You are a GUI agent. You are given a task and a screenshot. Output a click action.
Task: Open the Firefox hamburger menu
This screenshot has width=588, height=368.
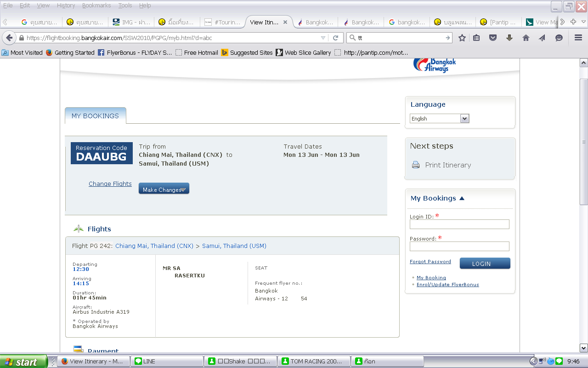pyautogui.click(x=578, y=38)
